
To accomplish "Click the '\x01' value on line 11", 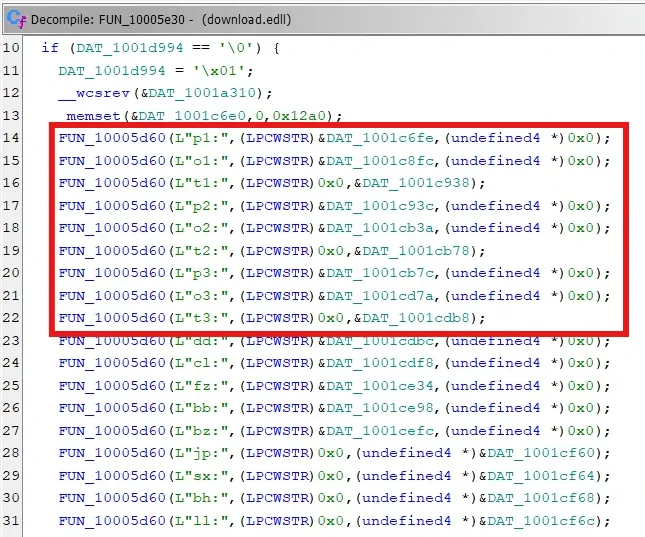I will (x=220, y=71).
